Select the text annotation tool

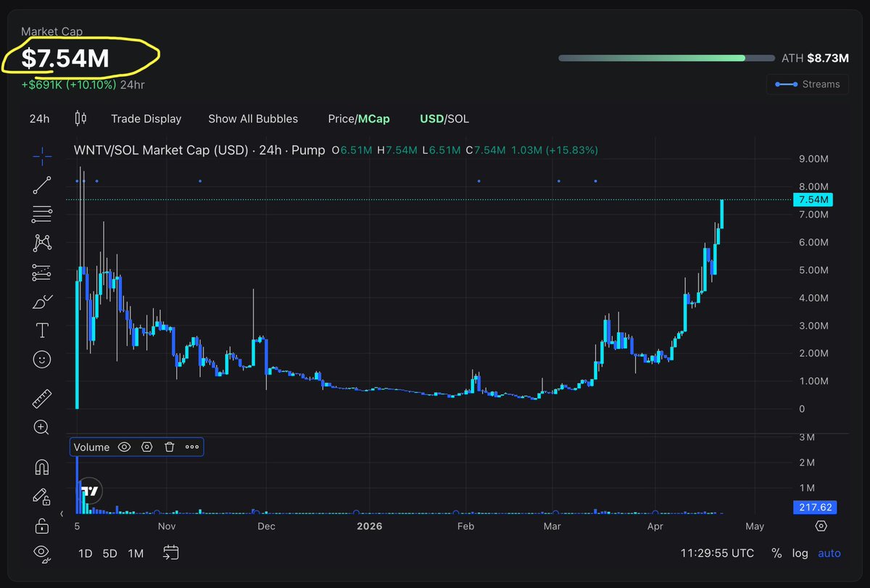(x=42, y=331)
